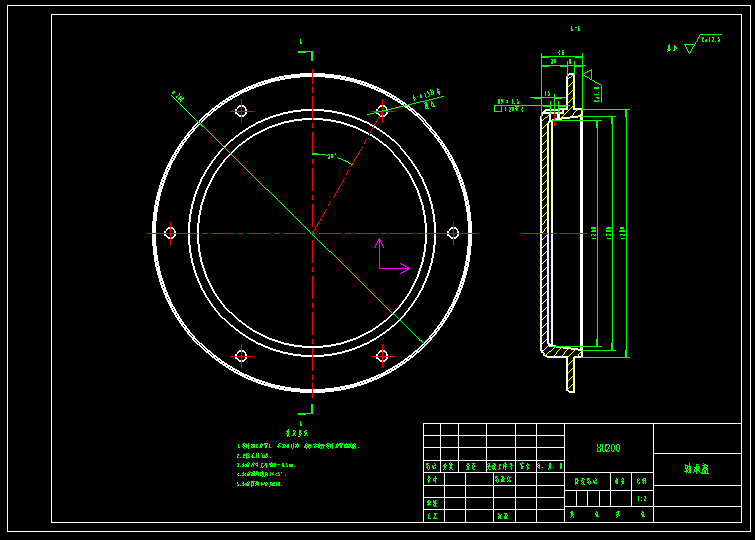Select the top-left bolt hole
This screenshot has height=540, width=755.
pyautogui.click(x=241, y=111)
